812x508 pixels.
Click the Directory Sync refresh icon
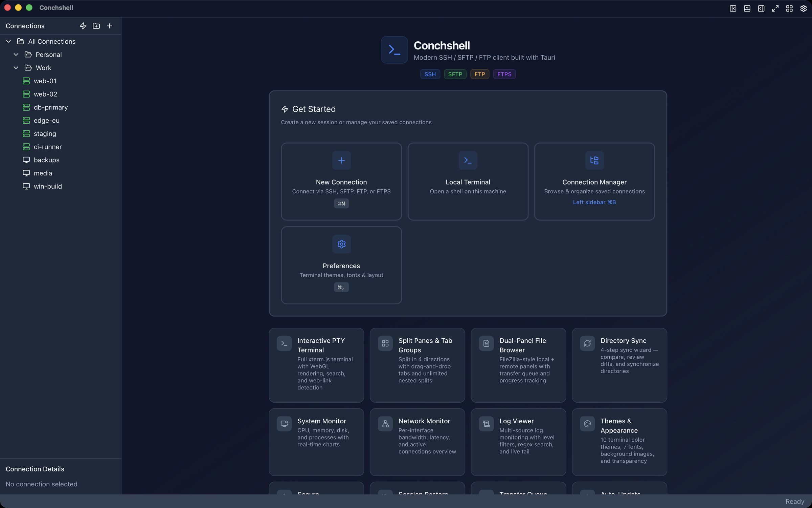(587, 343)
